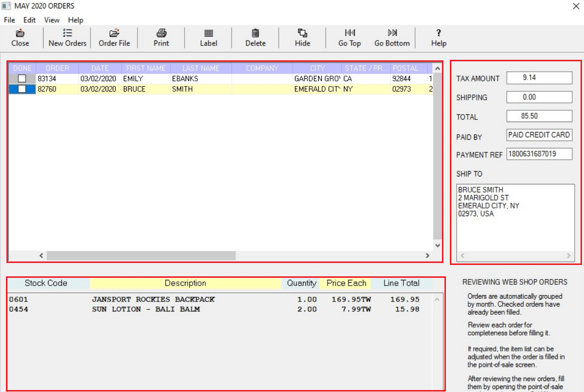Open the Edit menu
This screenshot has width=584, height=392.
pos(29,20)
